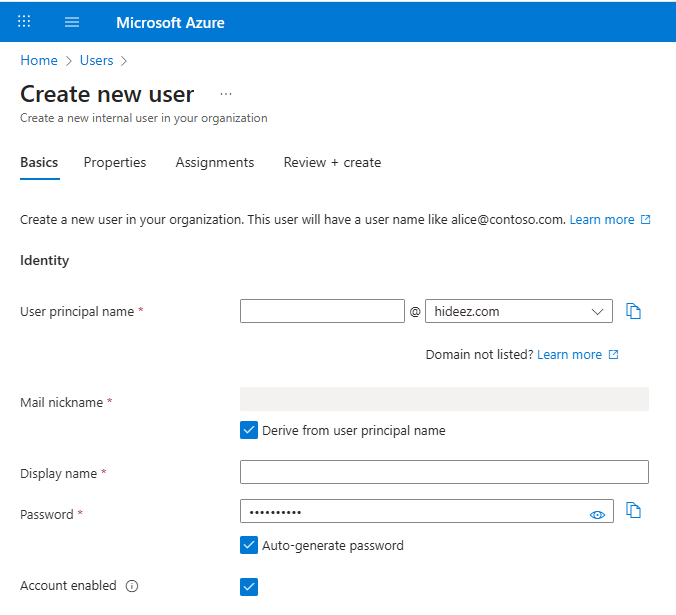
Task: Click the User principal name field
Action: pos(322,311)
